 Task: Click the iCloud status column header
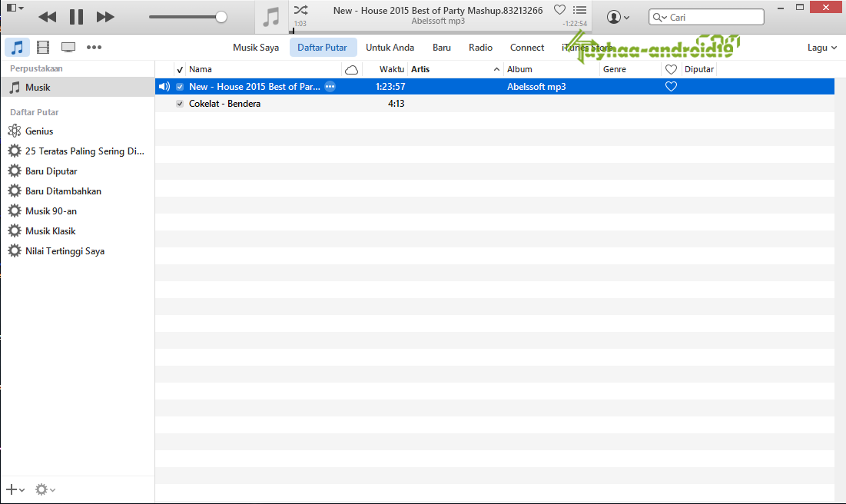pyautogui.click(x=351, y=69)
